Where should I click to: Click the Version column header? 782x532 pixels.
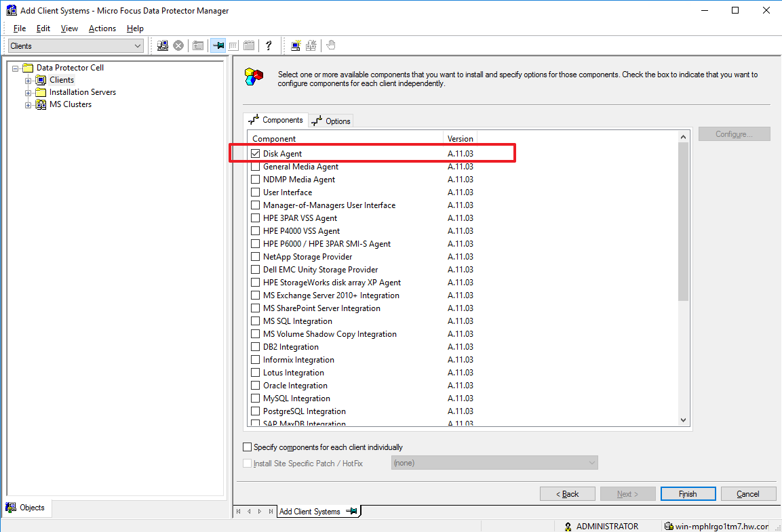(x=461, y=138)
